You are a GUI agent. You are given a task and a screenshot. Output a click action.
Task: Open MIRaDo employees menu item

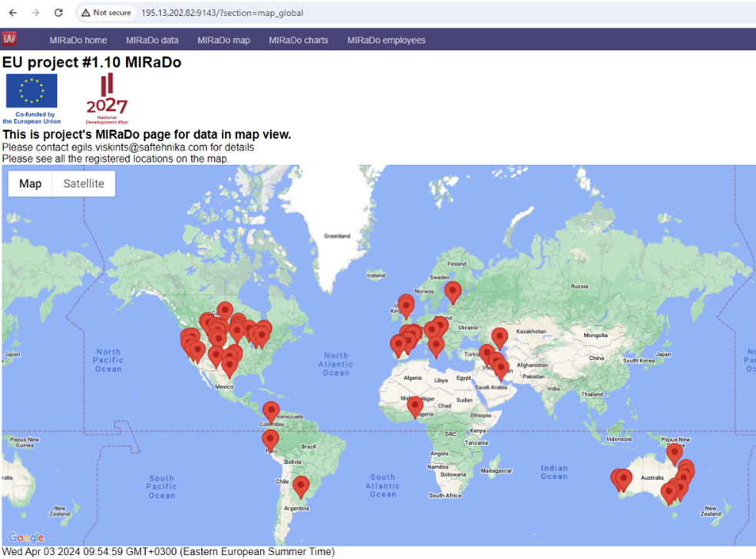[386, 41]
